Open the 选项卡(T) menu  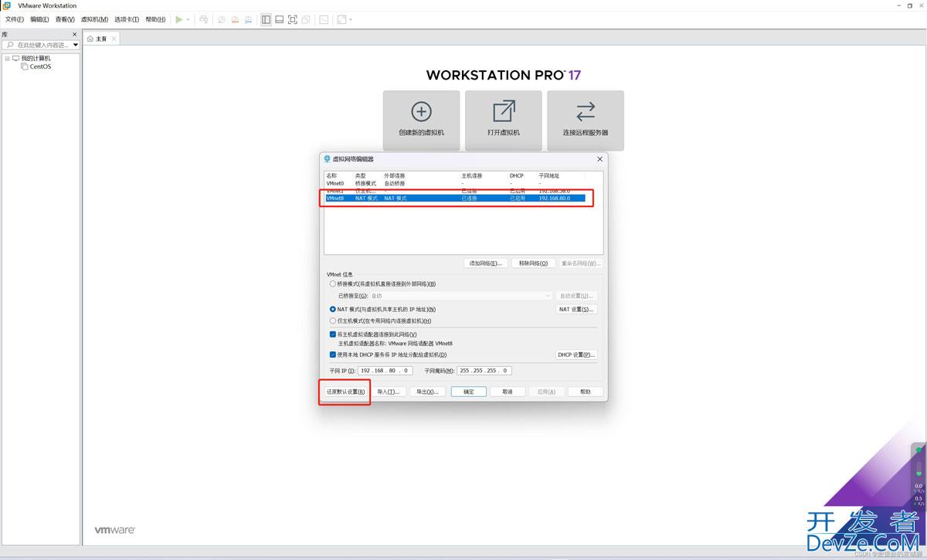127,19
